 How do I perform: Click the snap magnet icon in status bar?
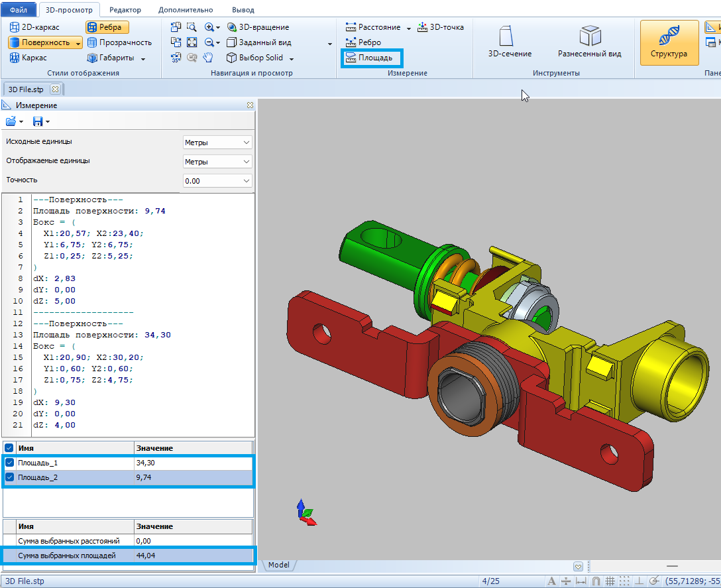595,581
